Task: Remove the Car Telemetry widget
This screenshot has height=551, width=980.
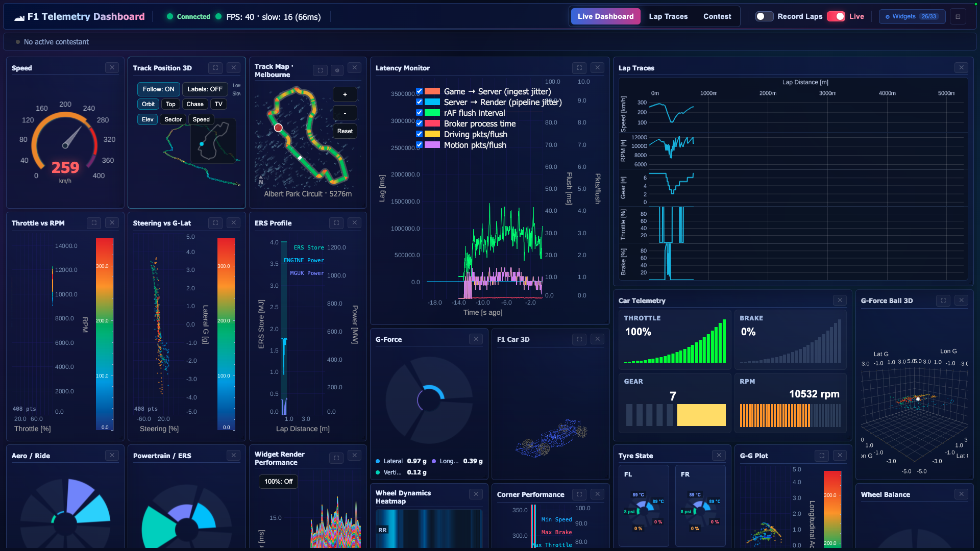Action: pos(840,300)
